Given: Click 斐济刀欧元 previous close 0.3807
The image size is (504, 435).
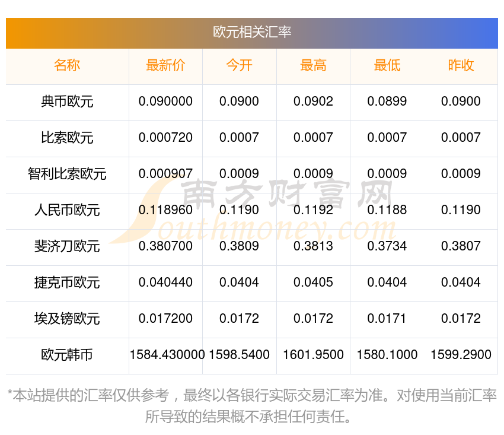Looking at the screenshot, I should [x=461, y=246].
